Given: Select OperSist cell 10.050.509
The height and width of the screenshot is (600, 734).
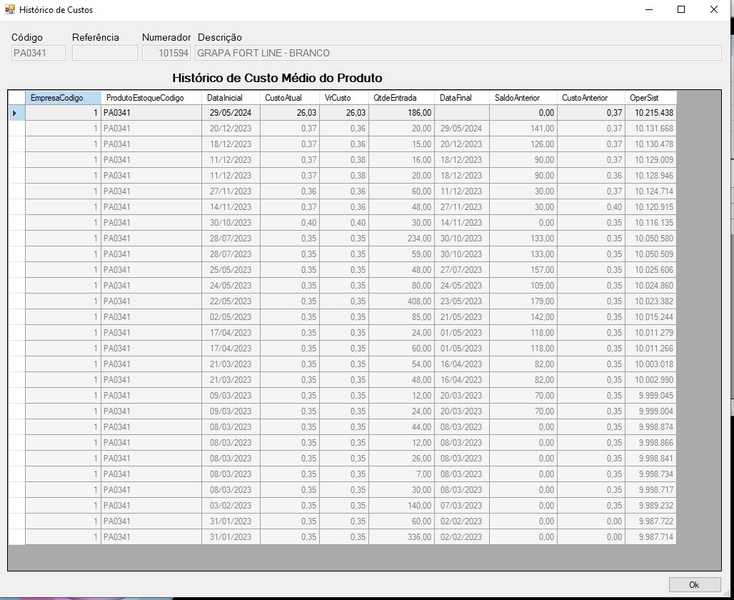Looking at the screenshot, I should pyautogui.click(x=651, y=254).
